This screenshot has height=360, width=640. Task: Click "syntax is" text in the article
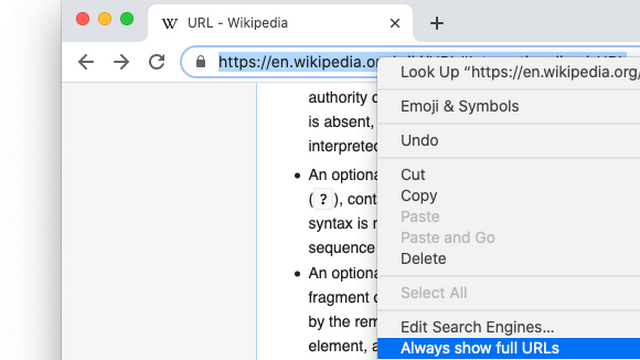click(x=338, y=224)
